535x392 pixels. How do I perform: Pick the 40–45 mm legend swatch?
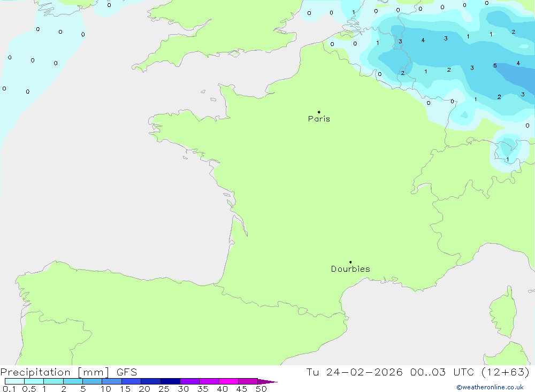[228, 381]
